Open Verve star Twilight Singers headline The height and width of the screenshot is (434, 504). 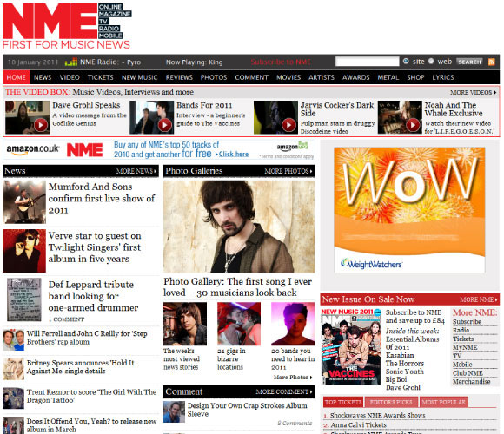(95, 247)
